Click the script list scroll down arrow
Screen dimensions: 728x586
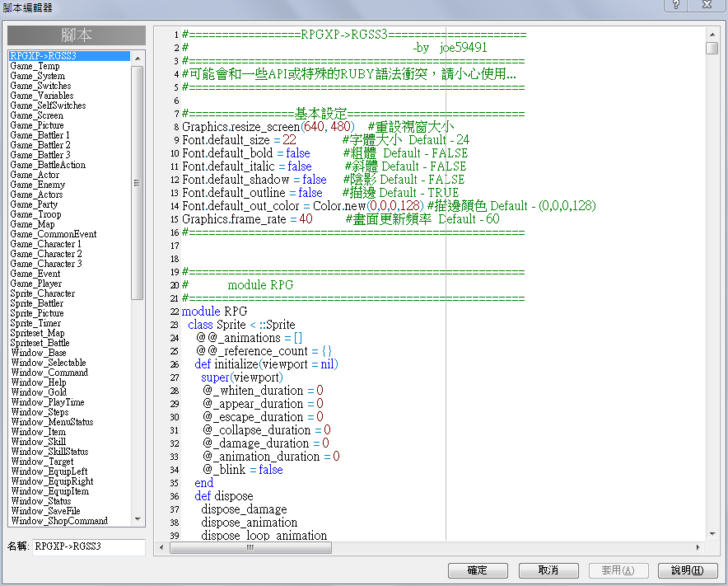click(x=138, y=519)
